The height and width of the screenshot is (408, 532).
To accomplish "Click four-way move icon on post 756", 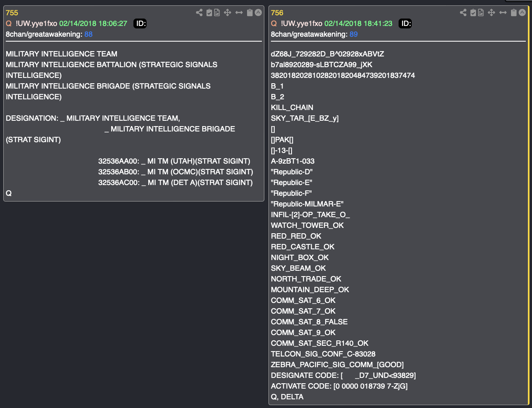I will pos(491,13).
